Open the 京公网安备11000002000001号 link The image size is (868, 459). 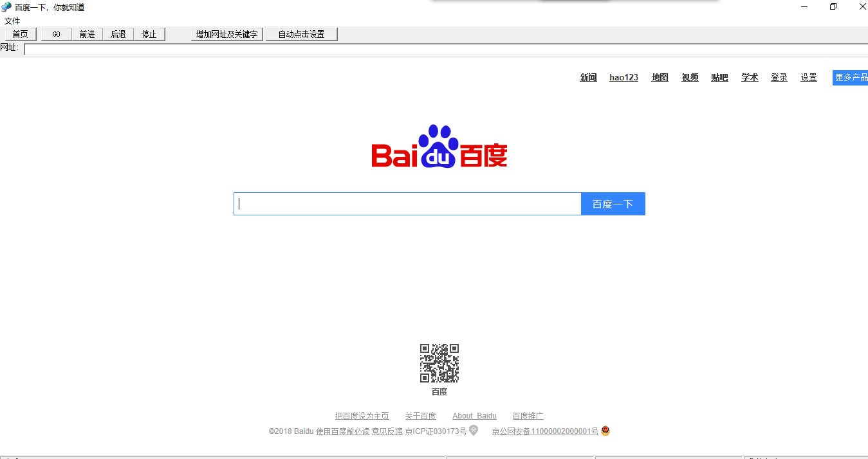[546, 431]
